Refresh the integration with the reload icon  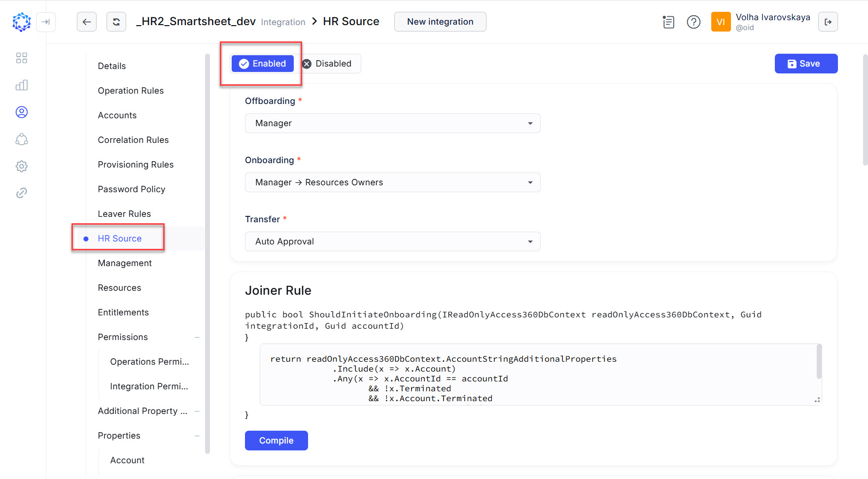(x=116, y=22)
